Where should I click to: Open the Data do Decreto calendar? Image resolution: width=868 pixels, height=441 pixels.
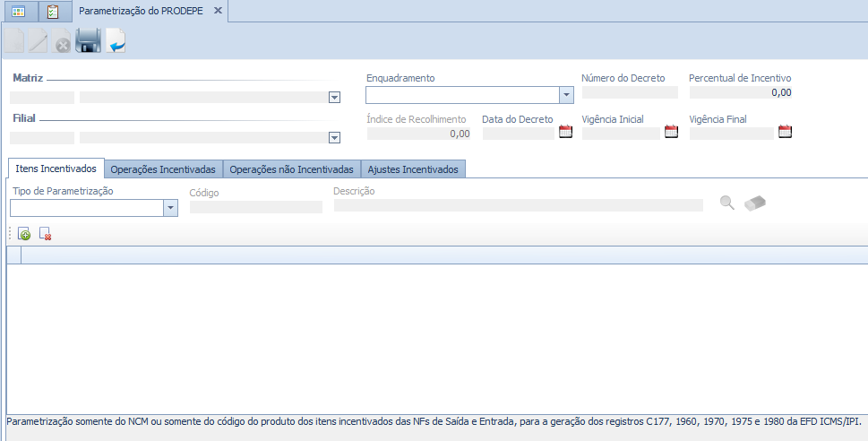tap(565, 132)
